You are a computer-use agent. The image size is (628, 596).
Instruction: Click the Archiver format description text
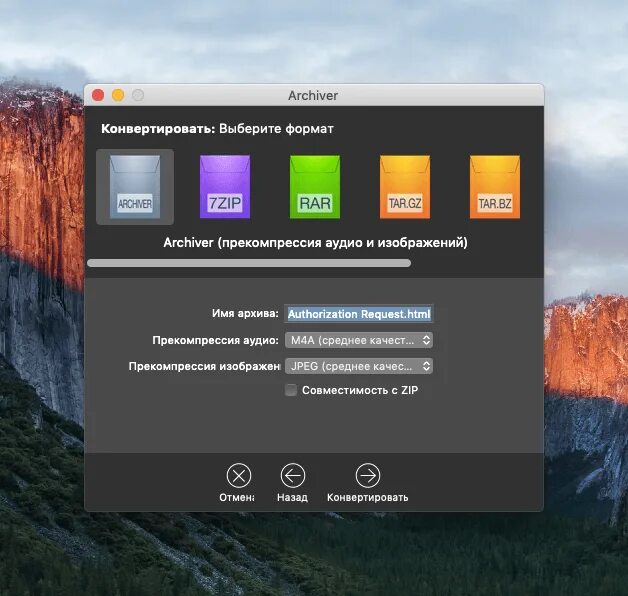(x=316, y=243)
